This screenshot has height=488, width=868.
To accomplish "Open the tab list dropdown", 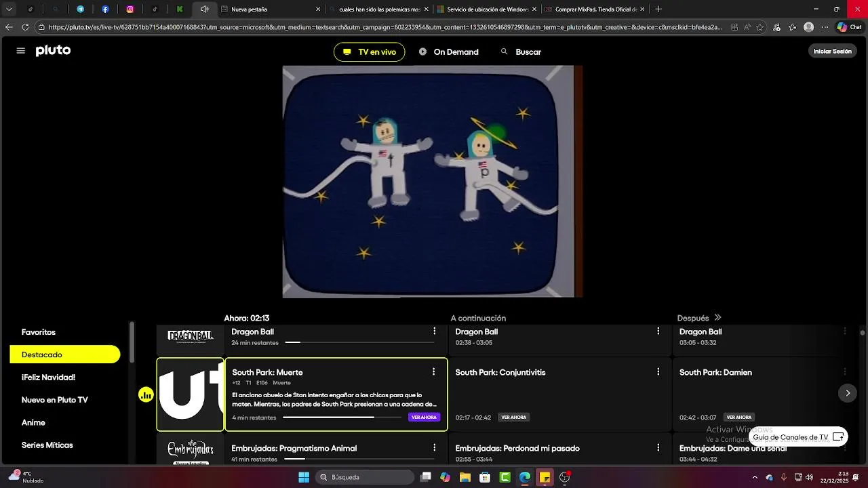I will click(9, 9).
